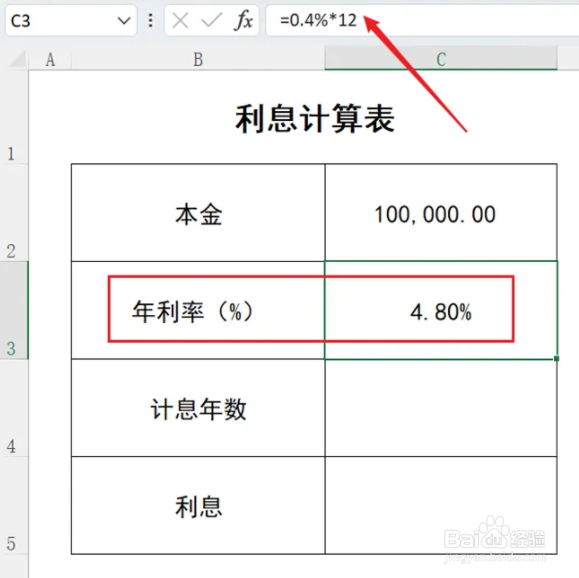This screenshot has width=579, height=578.
Task: Select row 4 header
Action: (x=14, y=408)
